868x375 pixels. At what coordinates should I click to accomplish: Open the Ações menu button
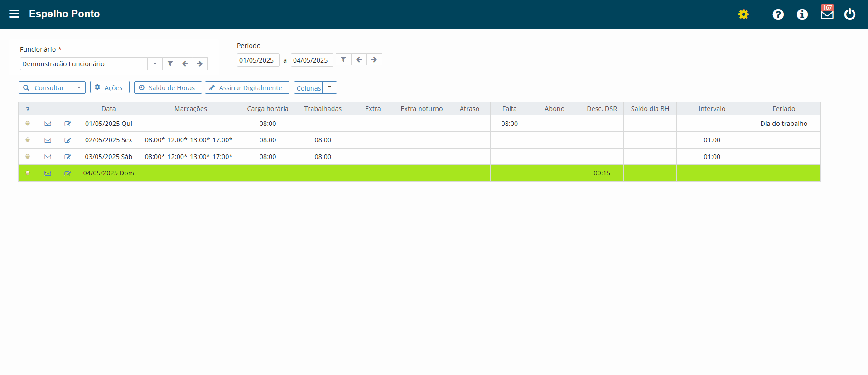point(110,87)
